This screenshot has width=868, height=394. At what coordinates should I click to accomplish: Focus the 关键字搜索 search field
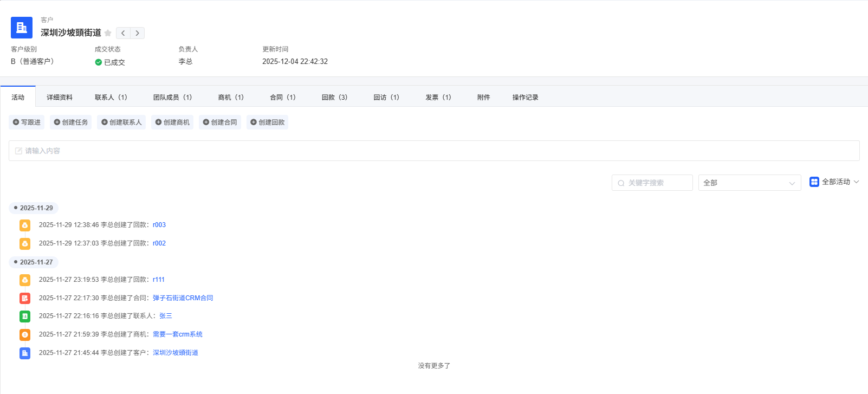[x=652, y=183]
